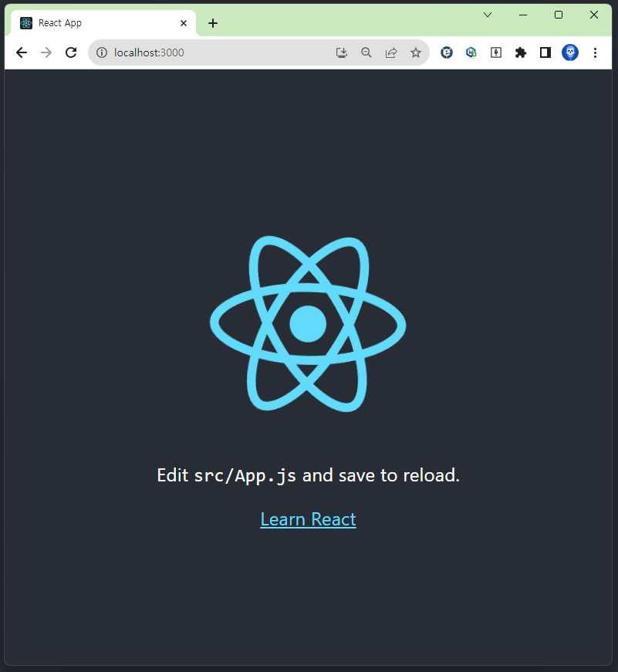Follow the Learn React link
Screen dimensions: 618x672
(x=308, y=519)
